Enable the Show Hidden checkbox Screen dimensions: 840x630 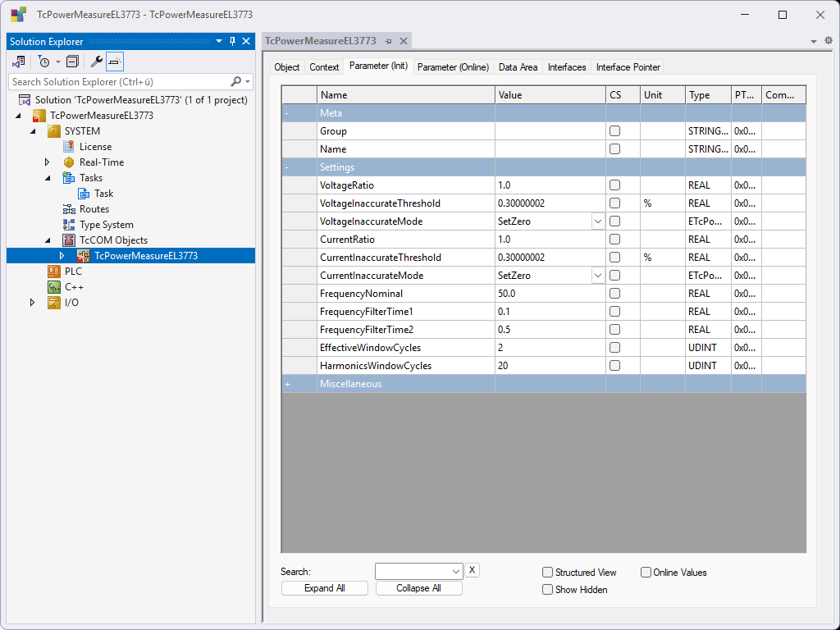tap(547, 589)
